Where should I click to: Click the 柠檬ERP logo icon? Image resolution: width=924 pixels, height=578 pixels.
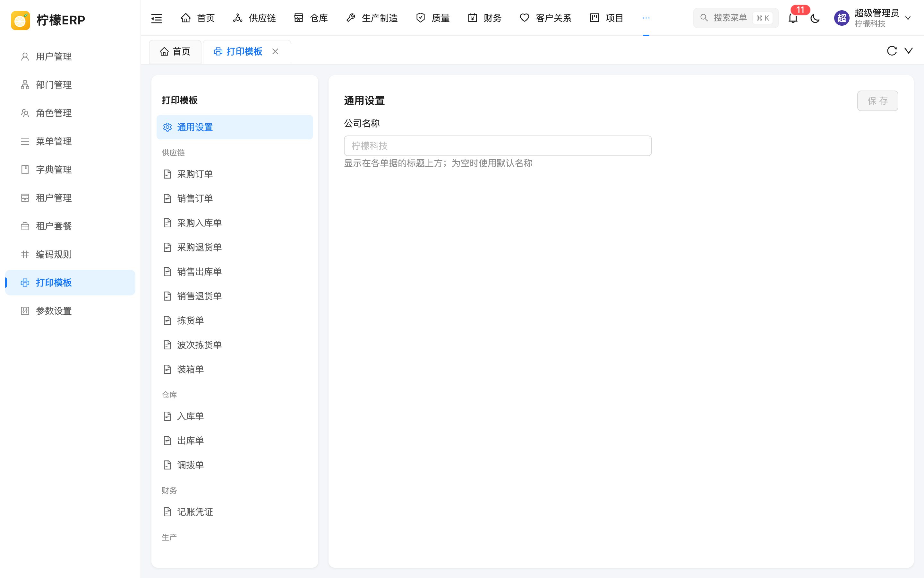click(x=20, y=20)
